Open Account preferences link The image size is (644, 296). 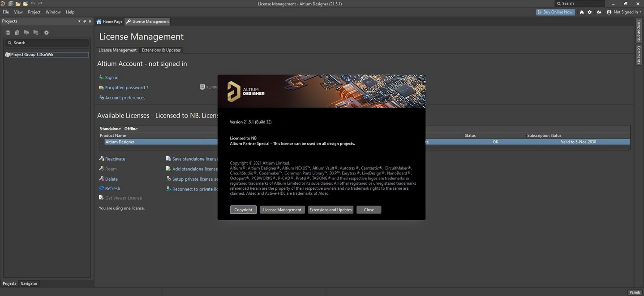tap(125, 98)
